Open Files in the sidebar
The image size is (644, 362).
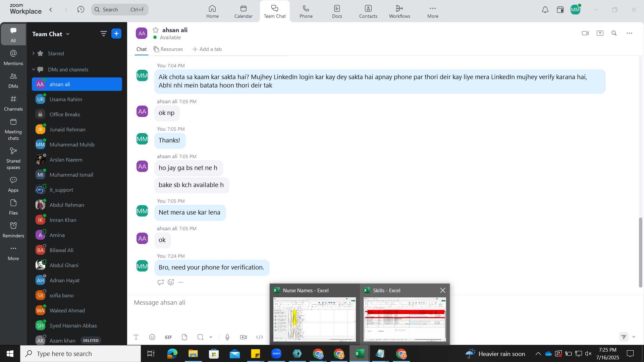[13, 207]
